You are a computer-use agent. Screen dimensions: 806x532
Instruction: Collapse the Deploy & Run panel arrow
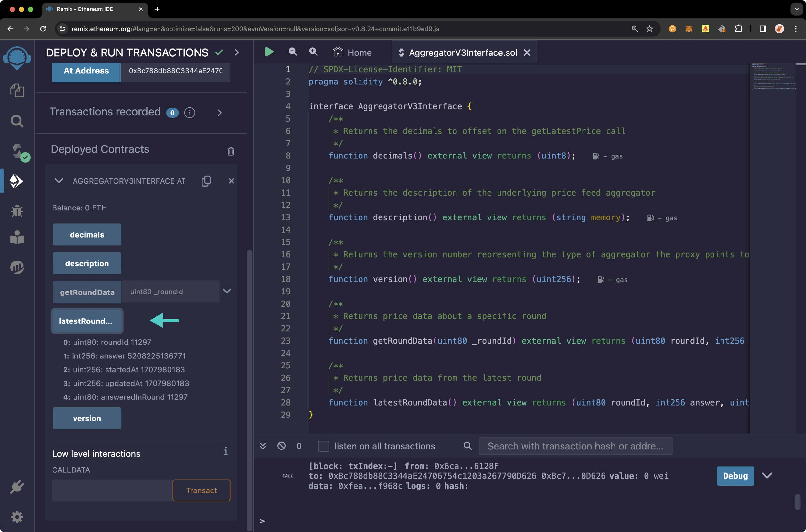point(237,52)
